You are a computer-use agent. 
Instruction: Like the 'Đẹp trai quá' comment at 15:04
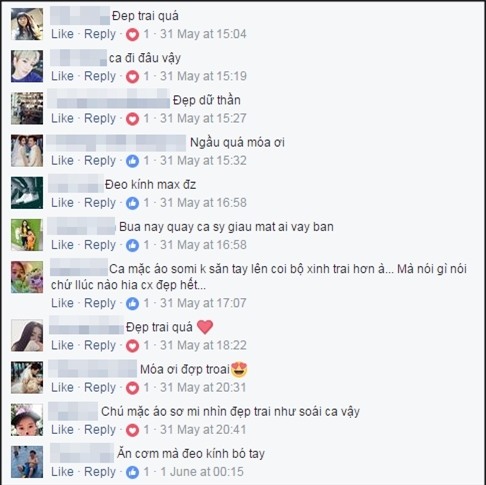point(62,34)
